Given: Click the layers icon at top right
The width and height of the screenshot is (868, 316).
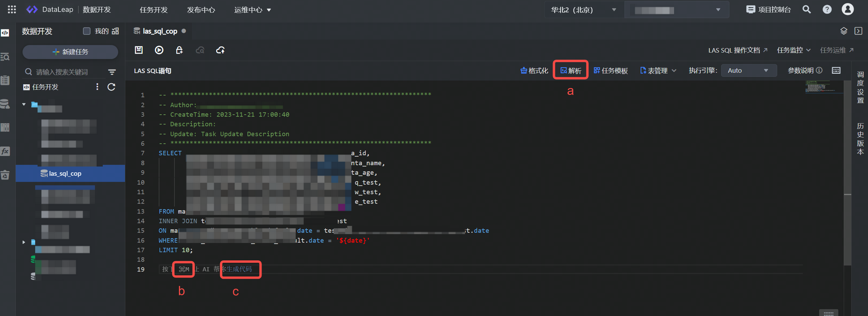Looking at the screenshot, I should (844, 31).
